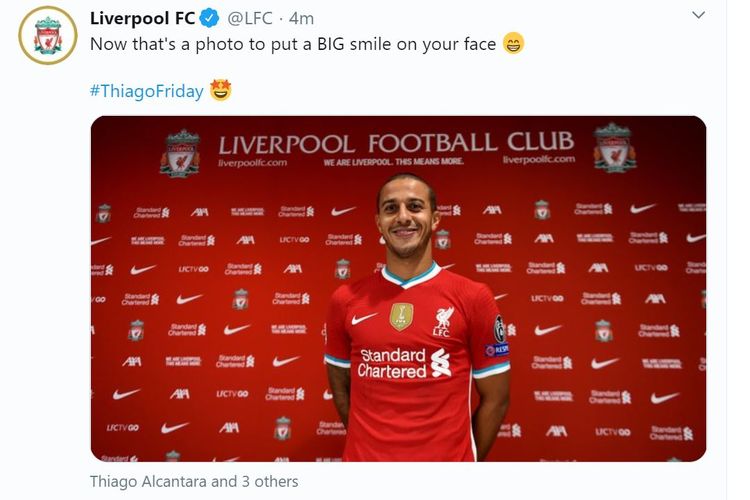Open the Liverpool FC display name
750x500 pixels.
tap(143, 18)
